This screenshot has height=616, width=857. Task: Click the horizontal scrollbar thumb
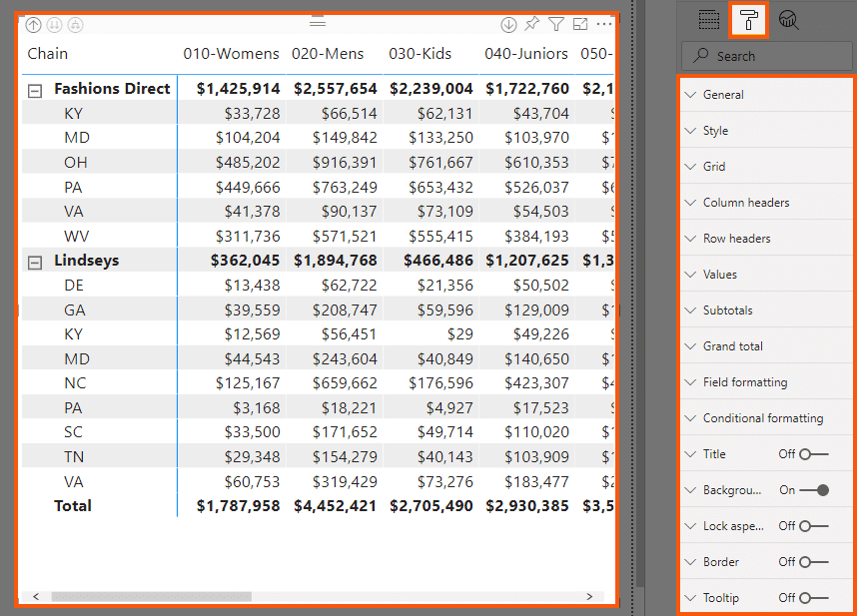pos(150,596)
